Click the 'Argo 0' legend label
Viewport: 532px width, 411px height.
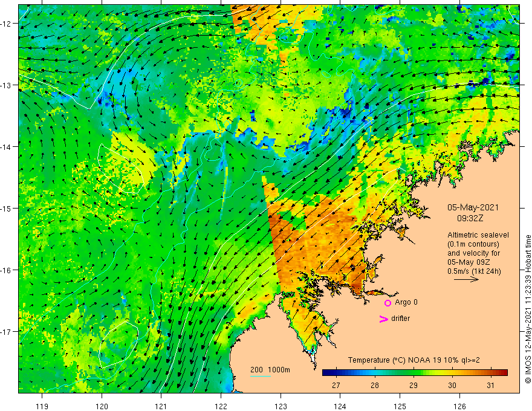(406, 302)
